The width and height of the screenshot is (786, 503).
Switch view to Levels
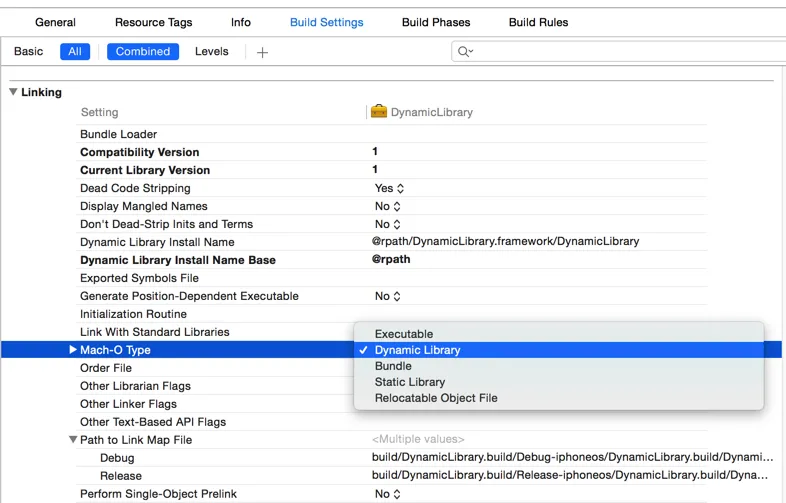coord(212,52)
